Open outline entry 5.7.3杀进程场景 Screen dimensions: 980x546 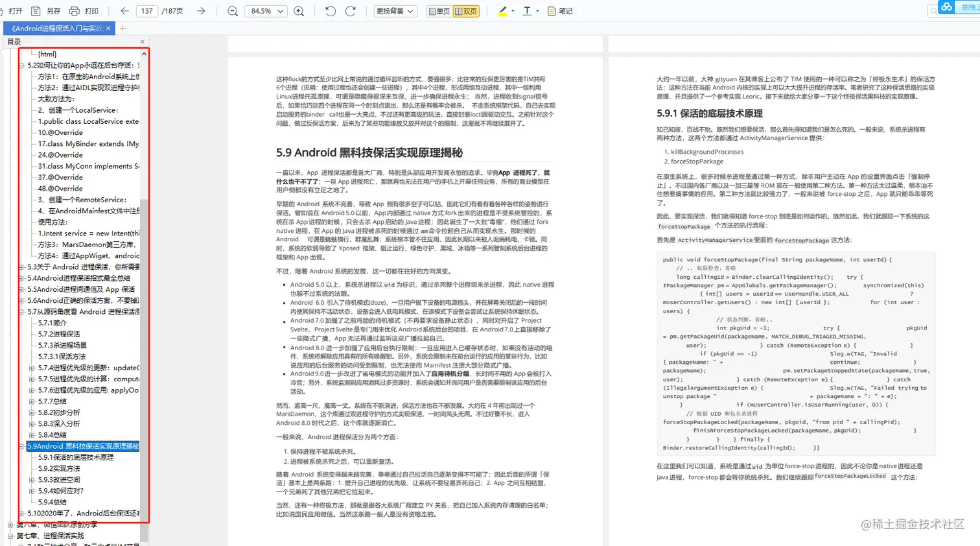[62, 346]
